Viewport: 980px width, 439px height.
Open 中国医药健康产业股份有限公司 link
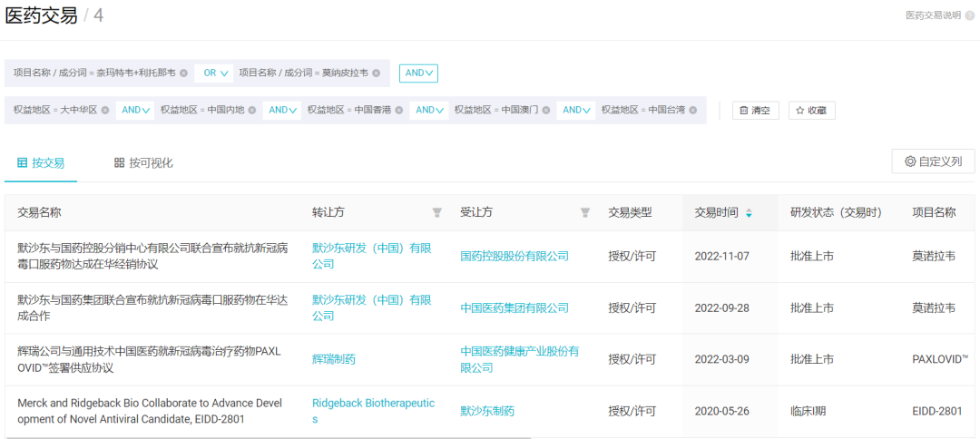tap(519, 360)
